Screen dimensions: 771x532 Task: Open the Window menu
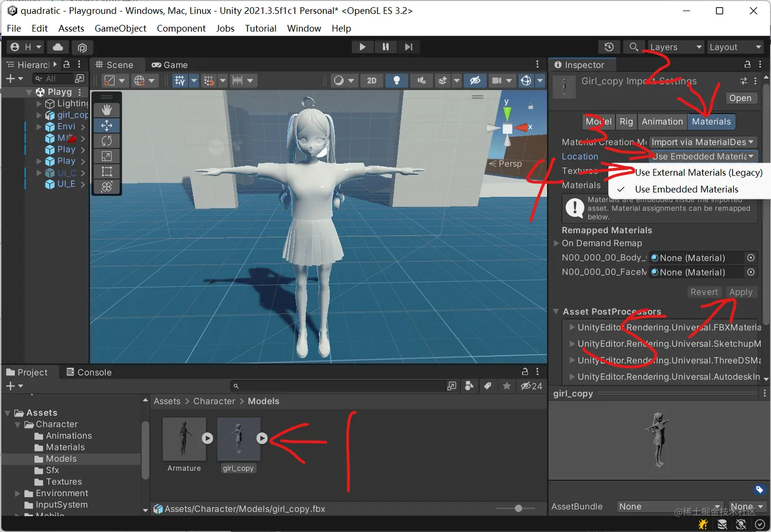point(303,28)
